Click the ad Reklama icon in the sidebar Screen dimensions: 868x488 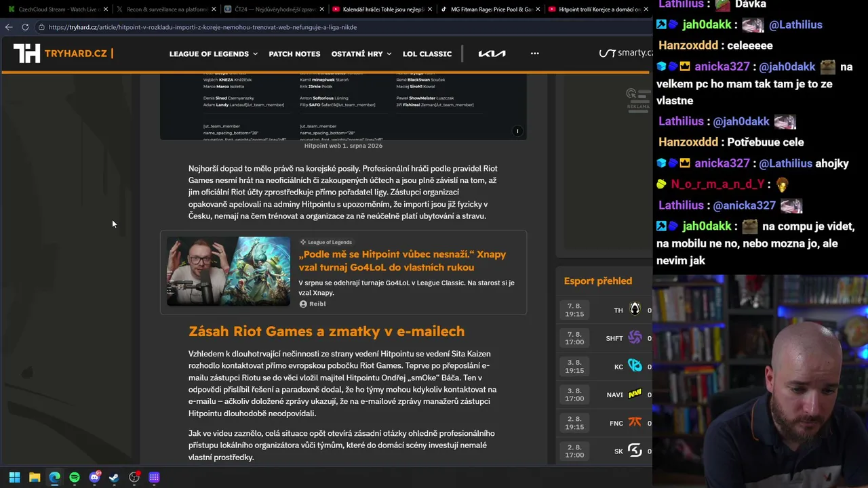tap(637, 99)
